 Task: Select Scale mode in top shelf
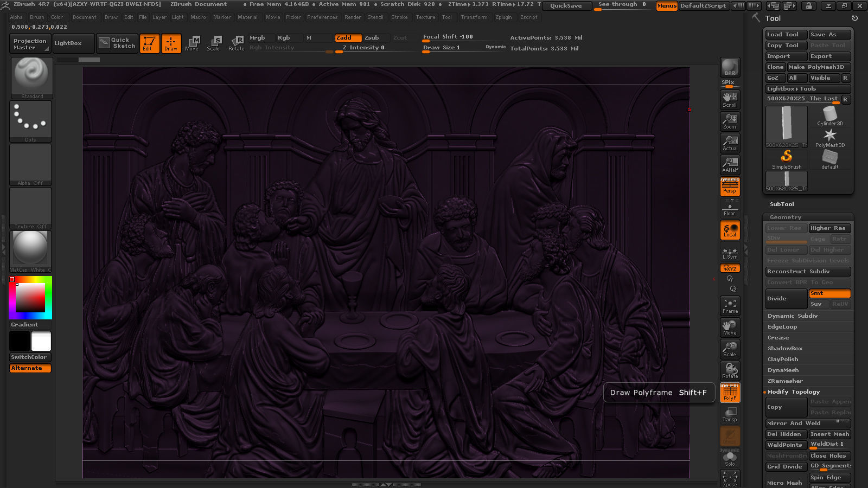click(213, 43)
